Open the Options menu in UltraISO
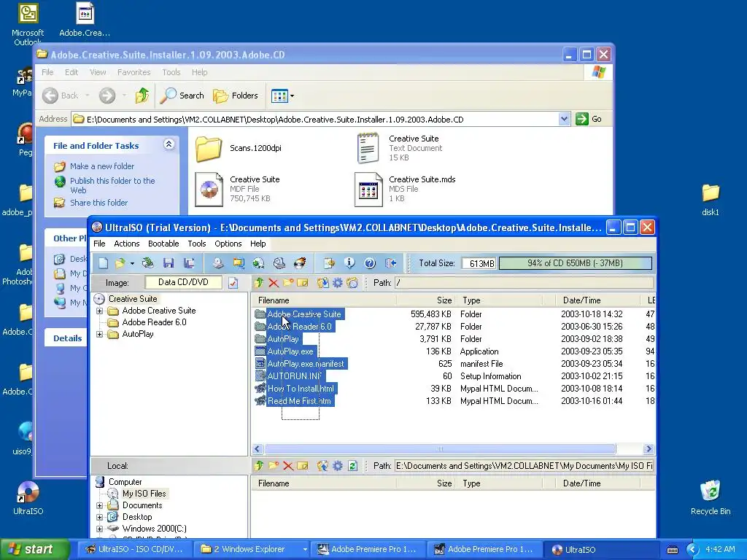This screenshot has width=747, height=560. coord(228,244)
